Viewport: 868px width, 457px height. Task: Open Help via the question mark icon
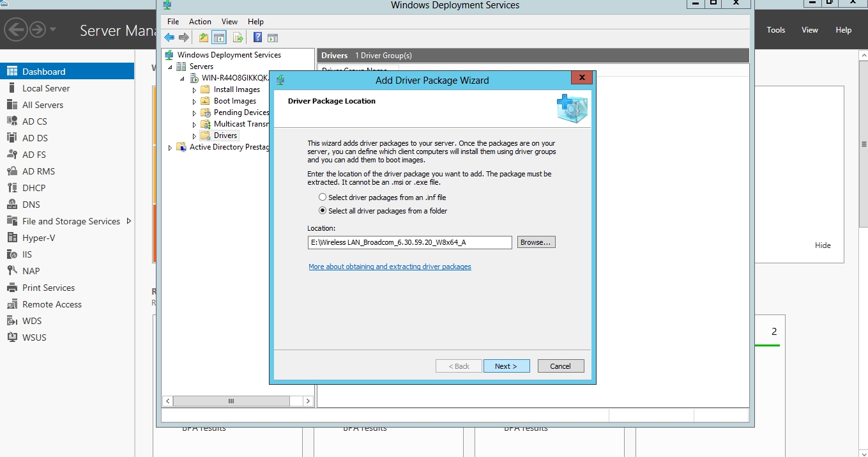257,38
